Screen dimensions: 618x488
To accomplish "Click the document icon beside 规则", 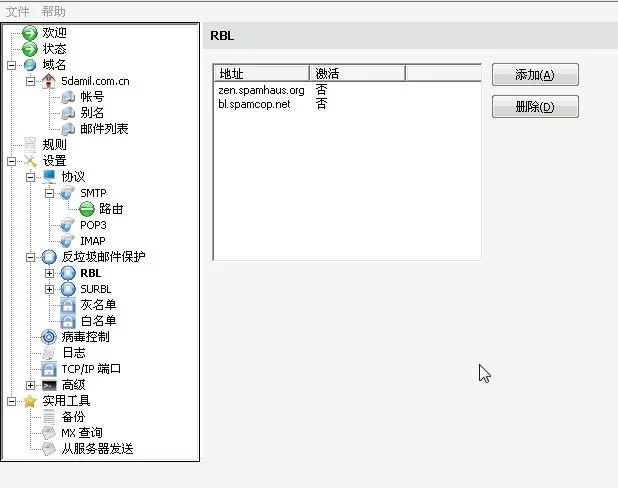I will (30, 145).
